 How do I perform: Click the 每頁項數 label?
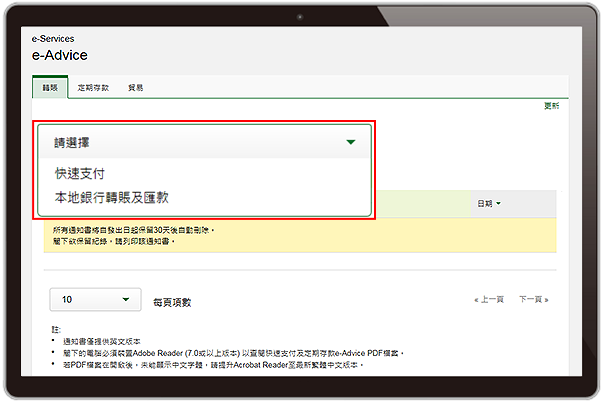click(x=172, y=302)
